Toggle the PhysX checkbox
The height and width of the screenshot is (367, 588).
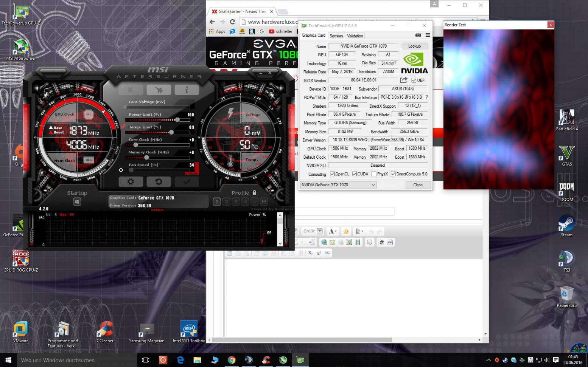click(x=374, y=174)
